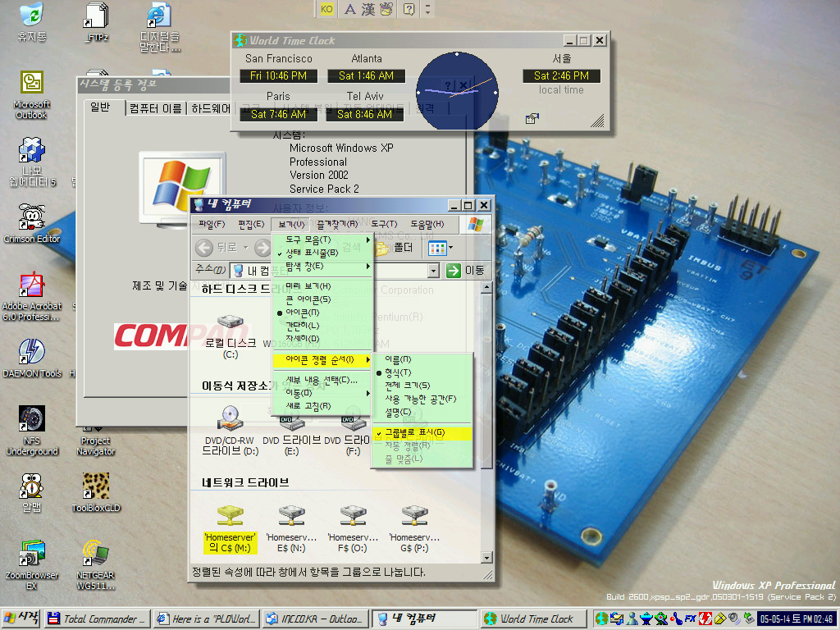Open Crimson Editor desktop shortcut
The width and height of the screenshot is (840, 630).
(x=31, y=218)
